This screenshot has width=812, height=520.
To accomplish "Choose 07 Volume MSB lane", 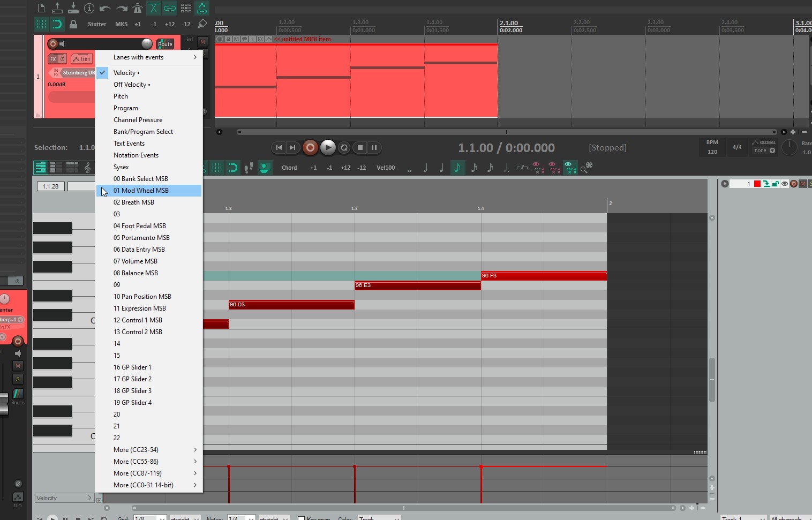I will point(149,261).
